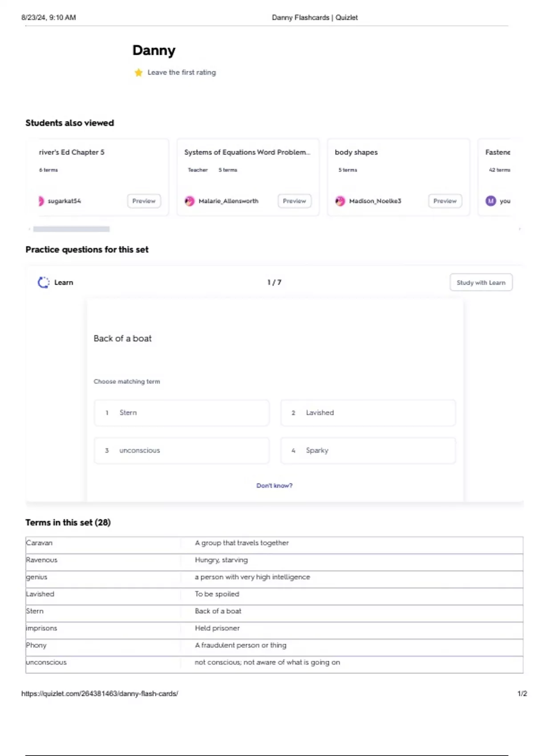This screenshot has height=756, width=534.
Task: Preview the Systems of Equations set
Action: (x=294, y=201)
